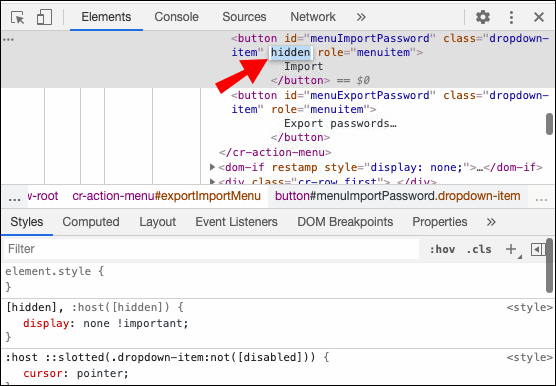The image size is (556, 386).
Task: Edit the cursor: pointer declaration
Action: coord(76,373)
